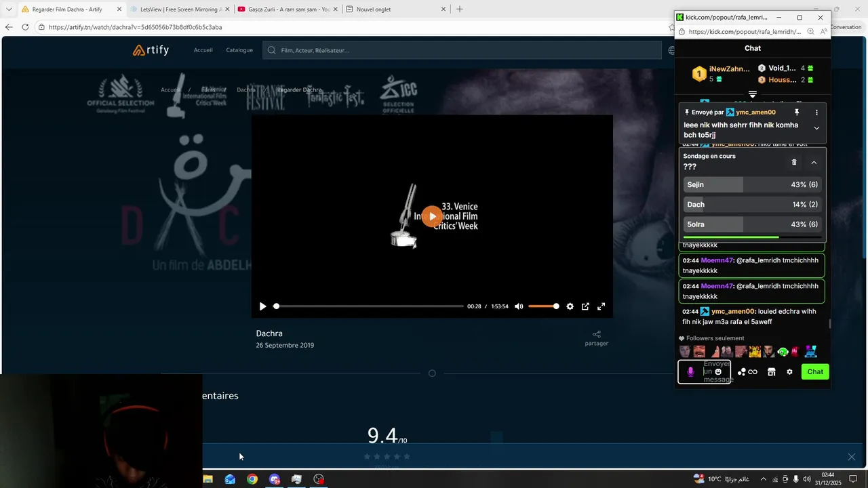Expand the leaderboard handle below top gifters
Viewport: 868px width, 488px height.
(753, 94)
